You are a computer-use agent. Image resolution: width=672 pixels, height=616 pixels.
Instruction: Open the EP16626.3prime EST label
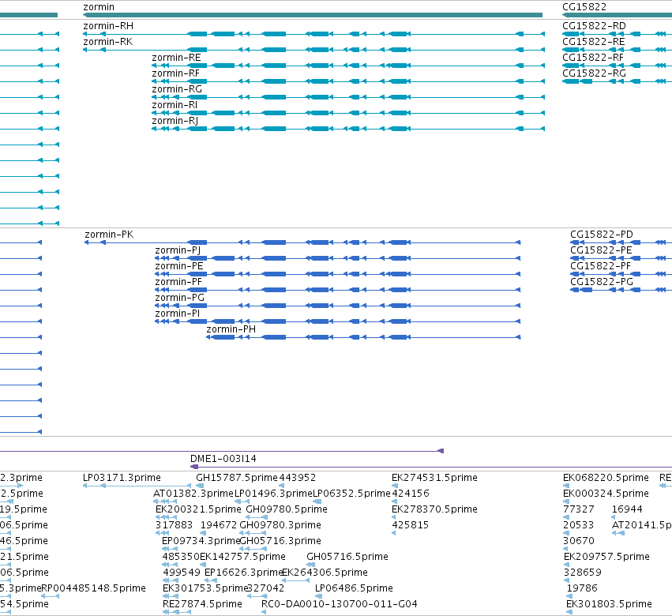pyautogui.click(x=243, y=573)
